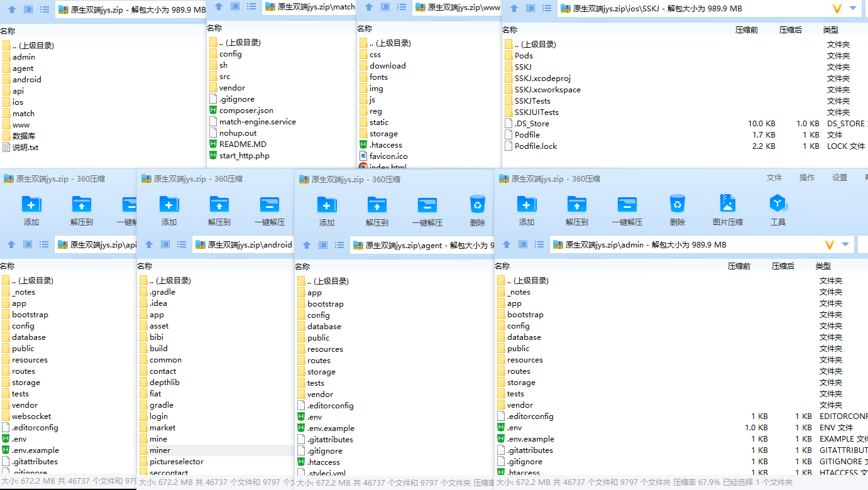Expand the path dropdown arrow in admin window

point(845,244)
